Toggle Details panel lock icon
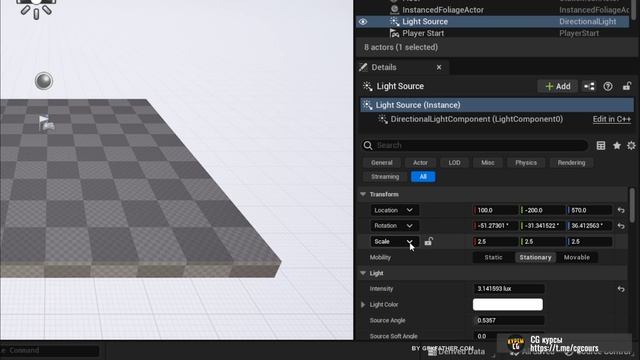Image resolution: width=640 pixels, height=360 pixels. pos(627,86)
